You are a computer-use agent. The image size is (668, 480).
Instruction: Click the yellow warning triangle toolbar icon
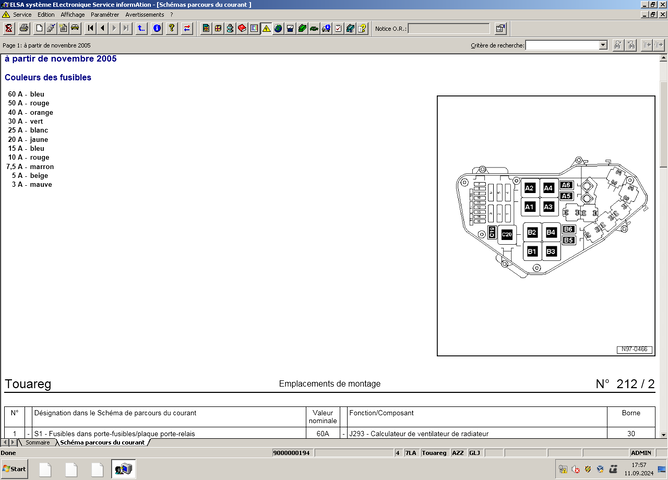click(x=266, y=29)
